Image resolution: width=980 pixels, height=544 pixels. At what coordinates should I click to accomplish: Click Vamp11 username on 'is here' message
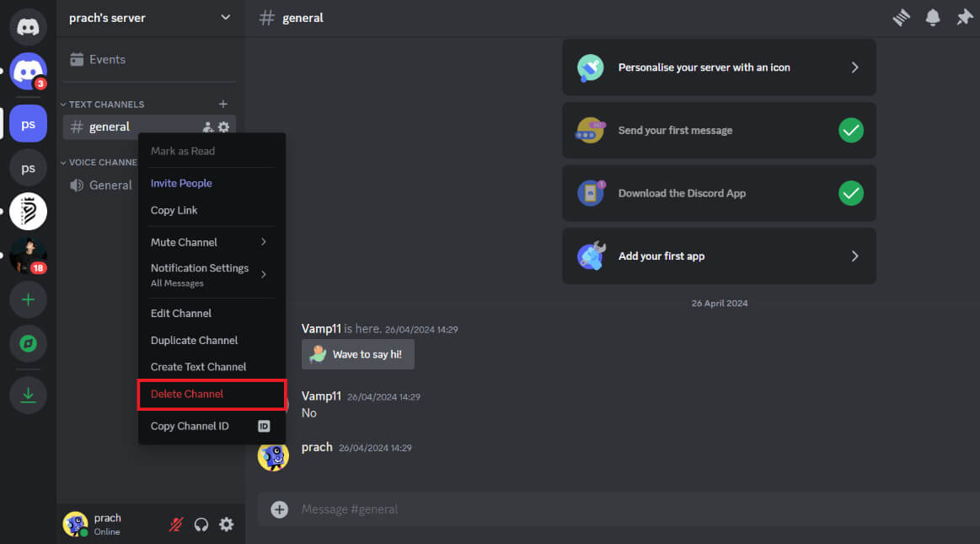tap(321, 329)
